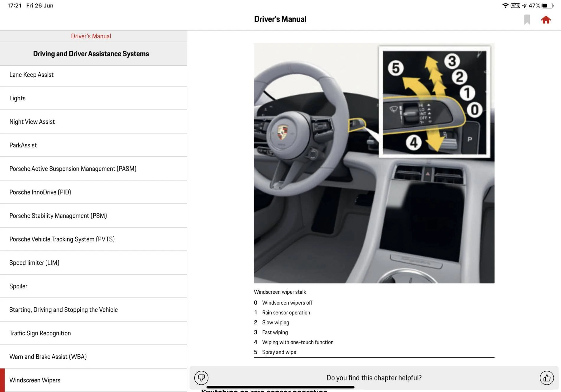The image size is (561, 392).
Task: Open Porsche Vehicle Tracking System (PVTS)
Action: click(93, 239)
